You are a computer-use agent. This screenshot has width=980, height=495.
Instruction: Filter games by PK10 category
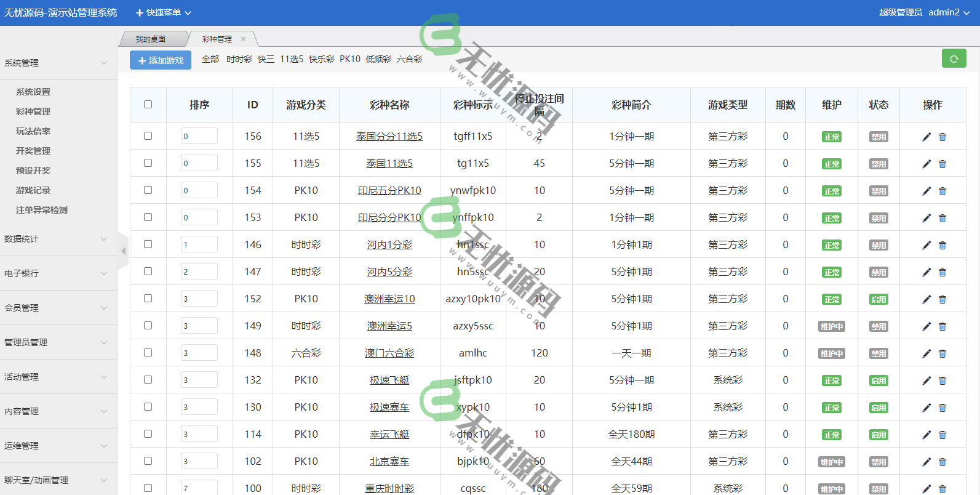point(350,59)
